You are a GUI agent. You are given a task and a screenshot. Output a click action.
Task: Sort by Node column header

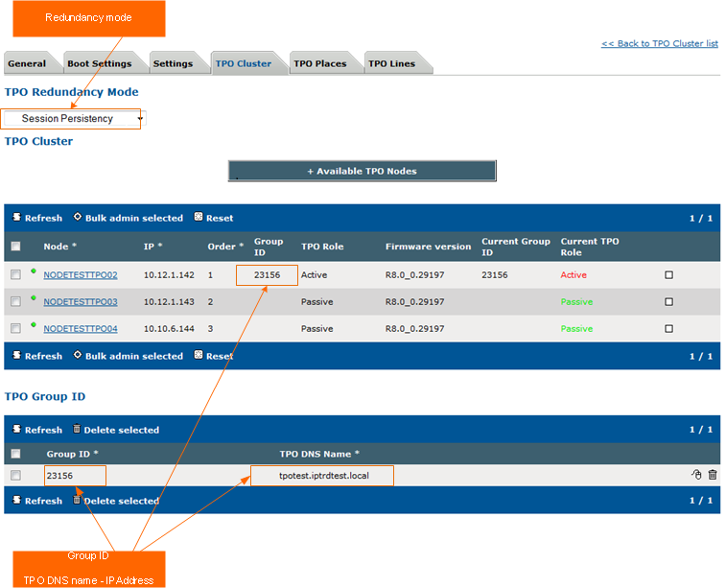tap(59, 247)
